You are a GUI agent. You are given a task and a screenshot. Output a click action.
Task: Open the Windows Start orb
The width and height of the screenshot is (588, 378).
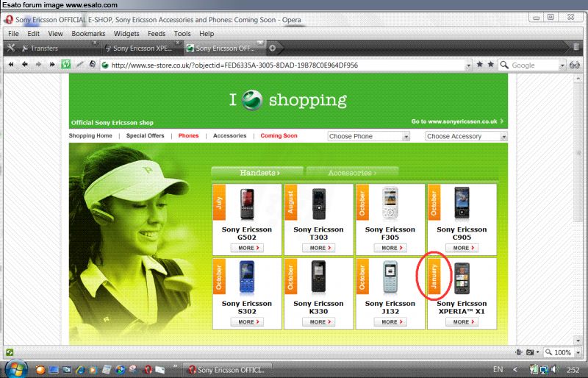15,369
